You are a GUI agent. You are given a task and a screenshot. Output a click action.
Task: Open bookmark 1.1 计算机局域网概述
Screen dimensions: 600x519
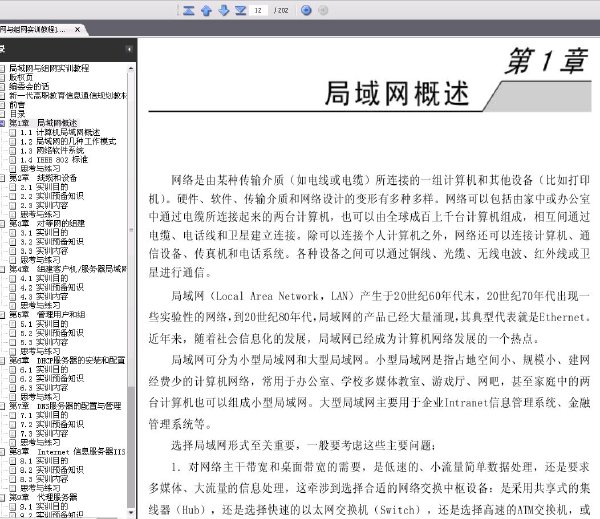[x=60, y=132]
